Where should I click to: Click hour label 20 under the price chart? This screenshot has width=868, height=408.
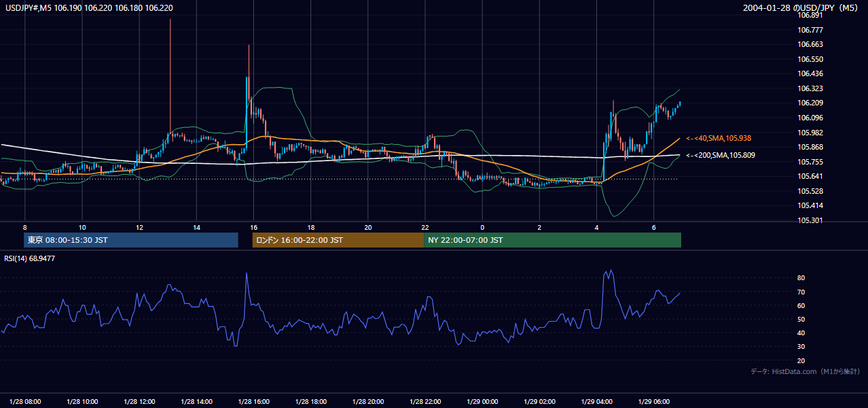tap(367, 227)
